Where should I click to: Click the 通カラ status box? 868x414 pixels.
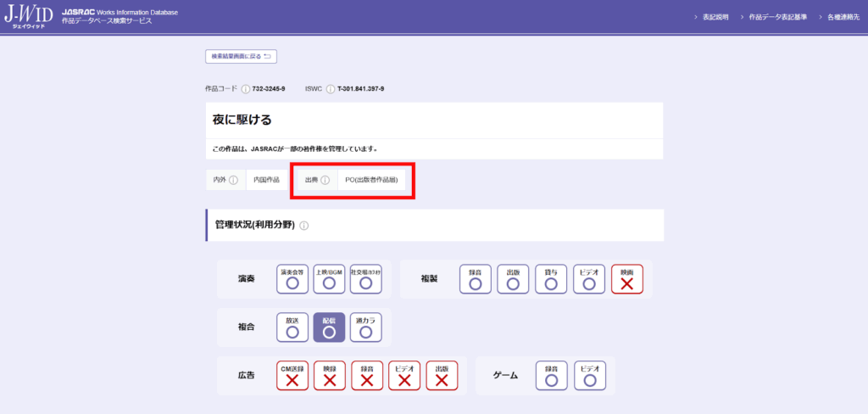tap(366, 327)
